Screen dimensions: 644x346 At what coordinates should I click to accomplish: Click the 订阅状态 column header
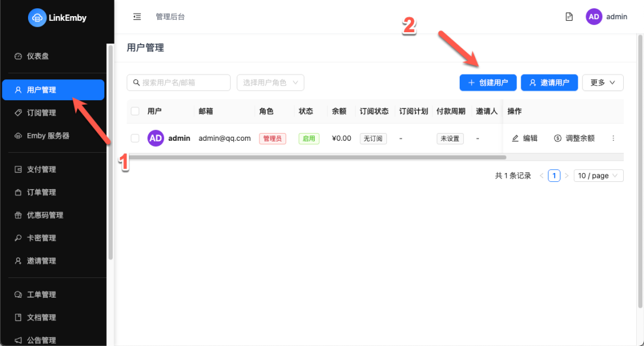coord(374,112)
